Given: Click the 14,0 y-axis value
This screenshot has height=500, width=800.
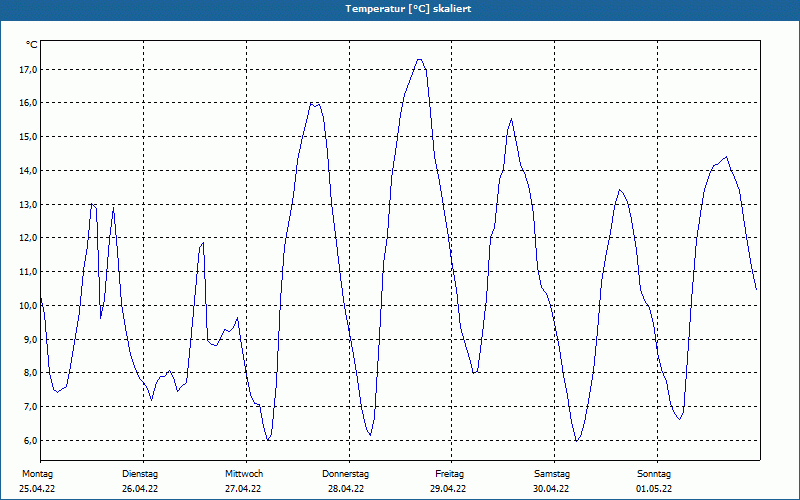Looking at the screenshot, I should 28,170.
